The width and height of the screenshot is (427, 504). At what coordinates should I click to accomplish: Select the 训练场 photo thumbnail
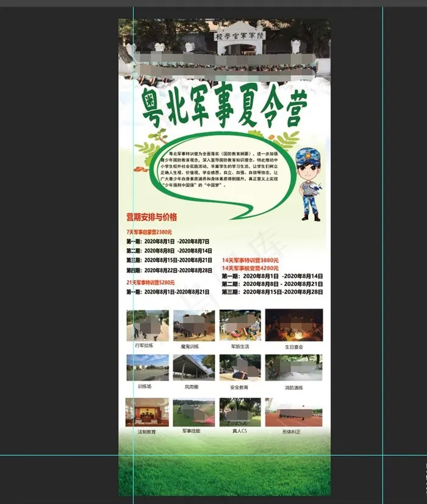pos(147,368)
